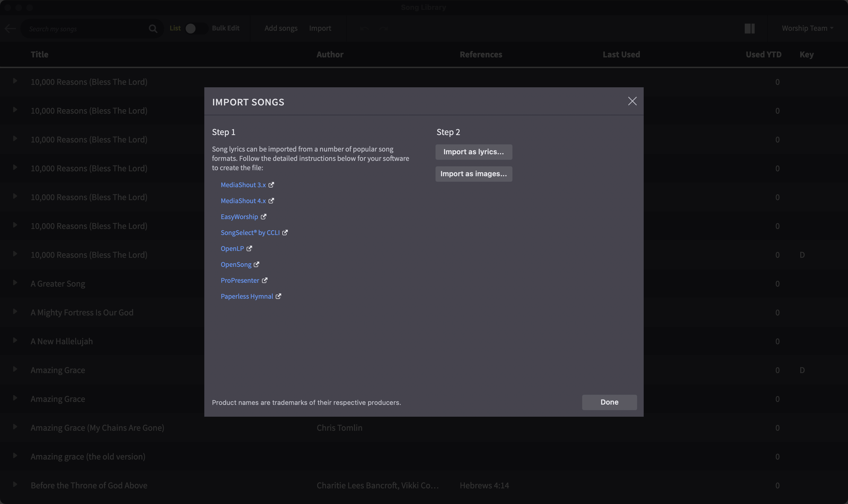Expand the Amazing Grace row with key D
This screenshot has width=848, height=504.
15,369
